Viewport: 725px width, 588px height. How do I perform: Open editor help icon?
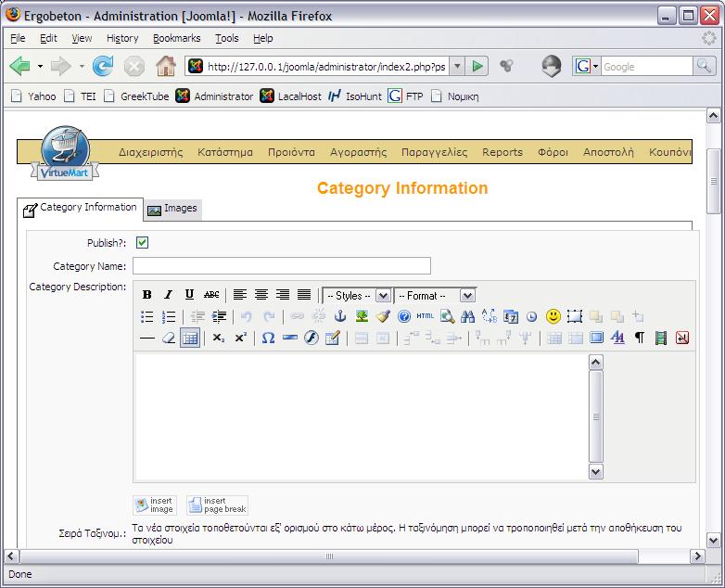click(x=404, y=317)
